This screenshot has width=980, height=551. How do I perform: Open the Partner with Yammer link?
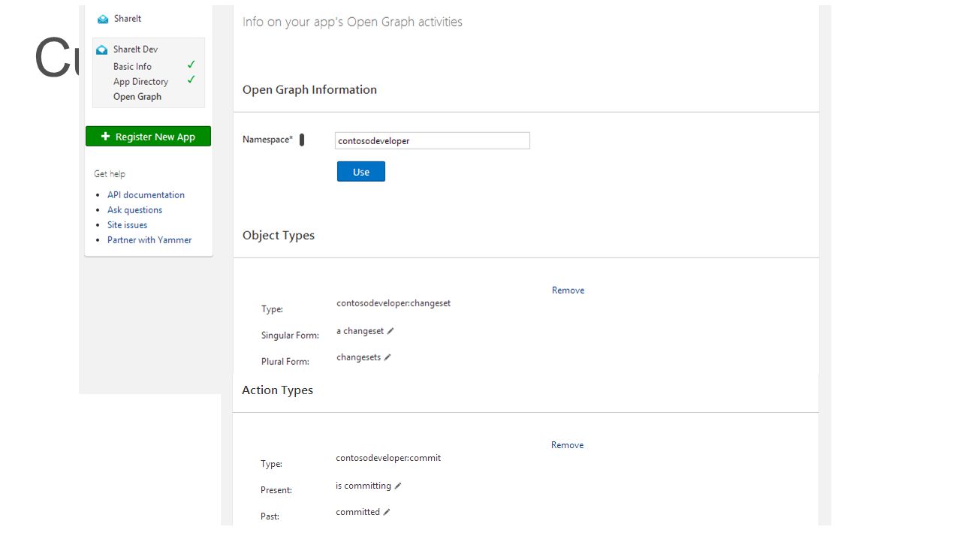[149, 240]
